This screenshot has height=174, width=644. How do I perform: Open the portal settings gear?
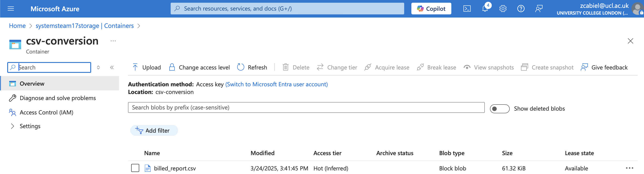(x=503, y=9)
